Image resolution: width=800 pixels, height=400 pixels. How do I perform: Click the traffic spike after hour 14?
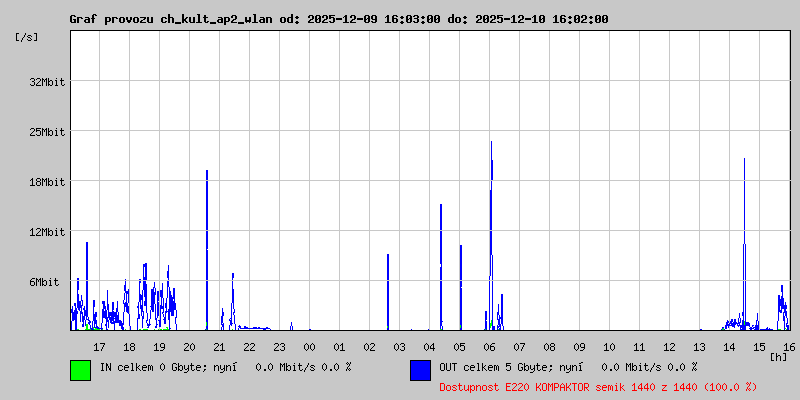(744, 244)
